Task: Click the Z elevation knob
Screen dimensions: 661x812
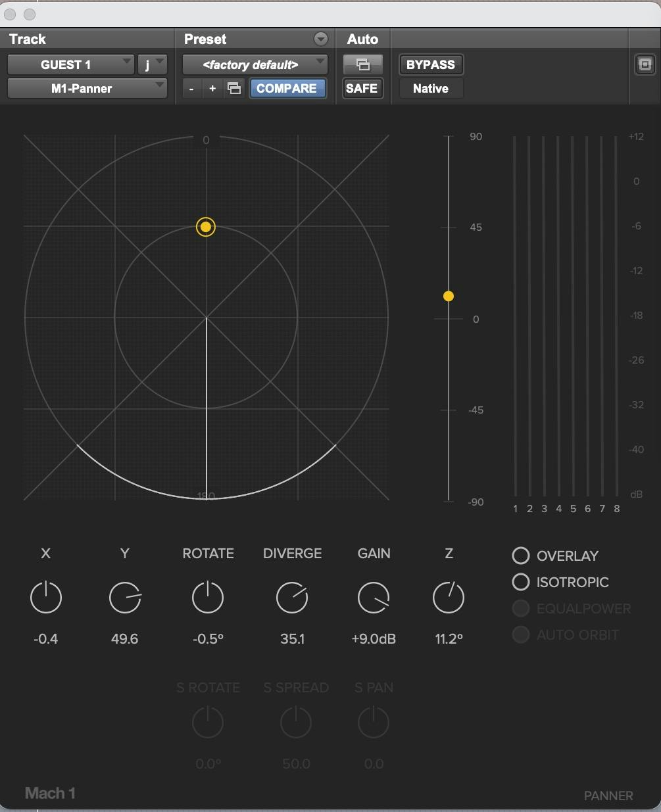Action: tap(449, 598)
